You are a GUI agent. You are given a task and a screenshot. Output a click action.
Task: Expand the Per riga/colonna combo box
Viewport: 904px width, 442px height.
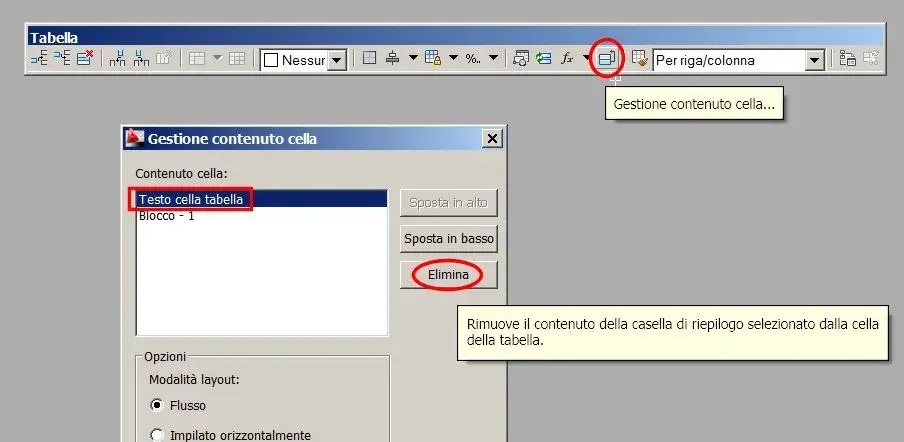pyautogui.click(x=814, y=61)
